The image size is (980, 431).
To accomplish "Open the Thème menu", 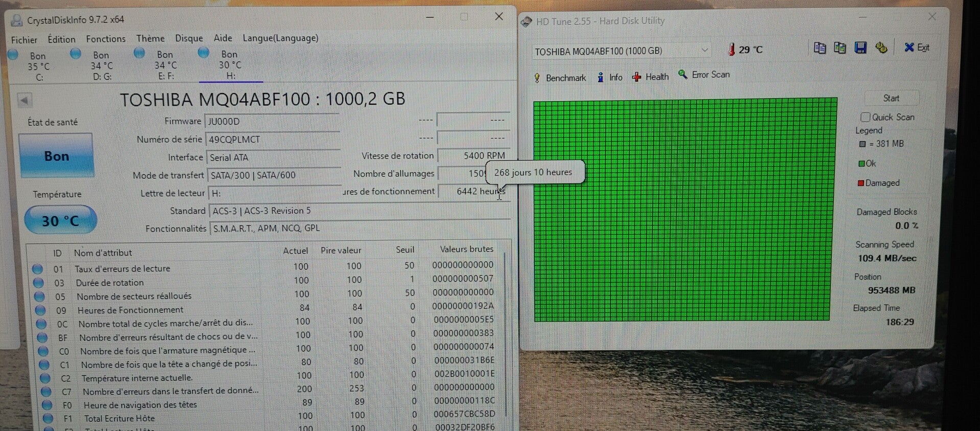I will point(150,38).
